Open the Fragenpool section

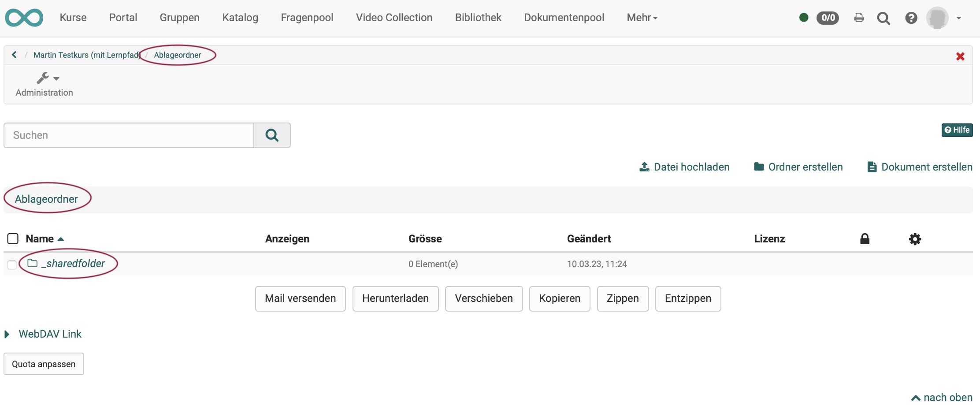point(307,18)
